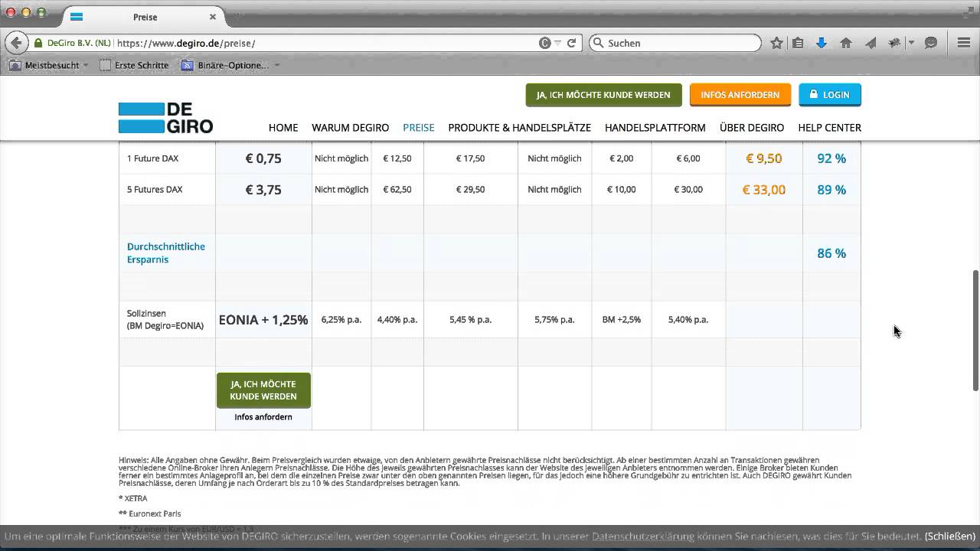The width and height of the screenshot is (980, 551).
Task: Open the WARUM DEGIRO menu item
Action: pyautogui.click(x=350, y=128)
